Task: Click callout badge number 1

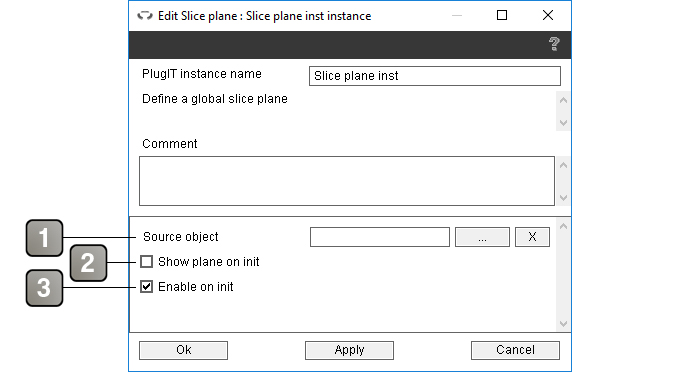Action: point(44,238)
